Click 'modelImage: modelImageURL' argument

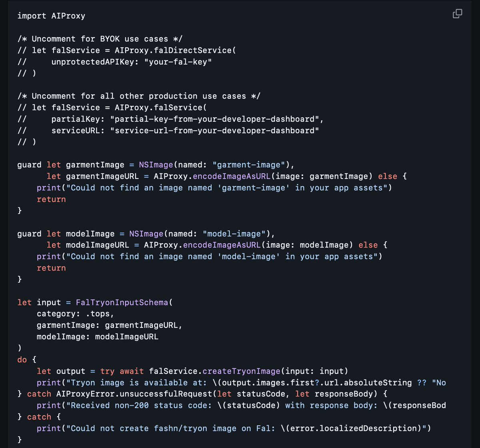click(x=98, y=337)
